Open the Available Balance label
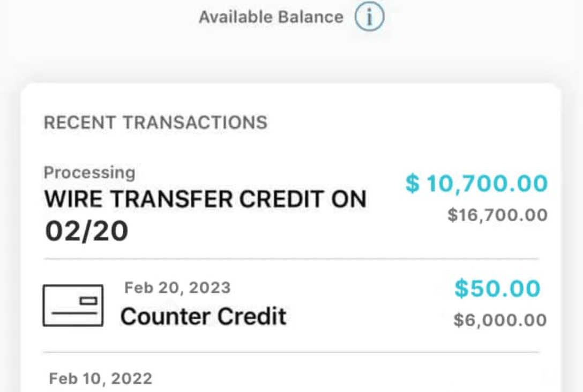Image resolution: width=583 pixels, height=392 pixels. pos(271,17)
